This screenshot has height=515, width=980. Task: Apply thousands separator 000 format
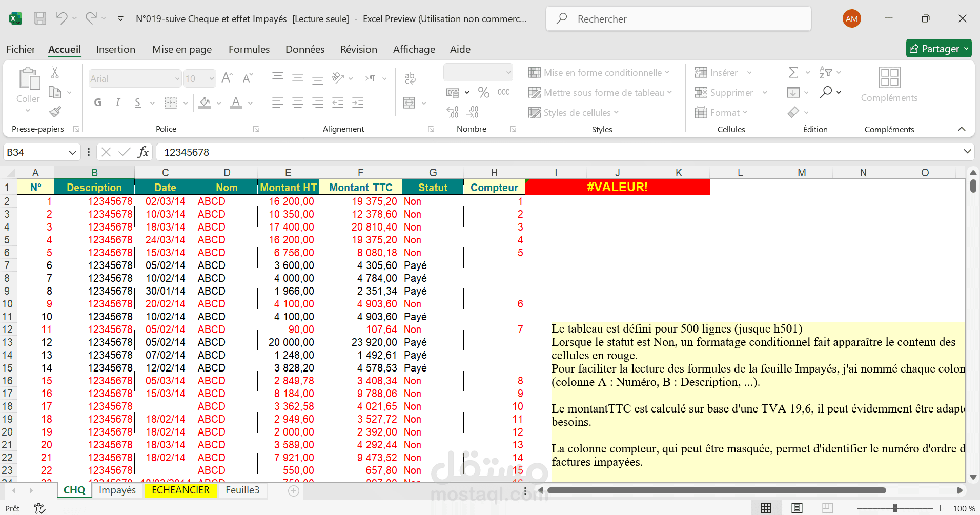504,92
